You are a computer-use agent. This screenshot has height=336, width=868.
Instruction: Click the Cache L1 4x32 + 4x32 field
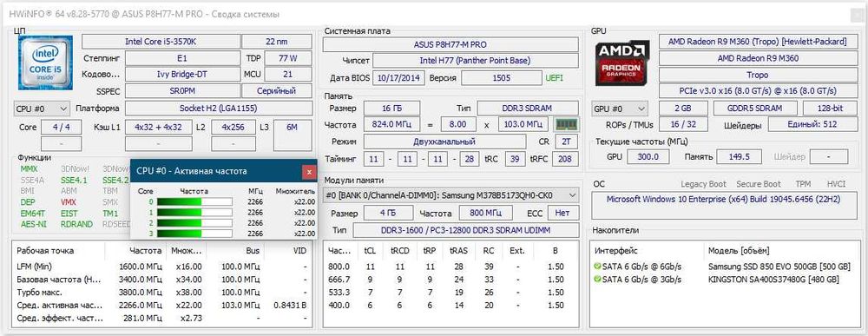158,128
